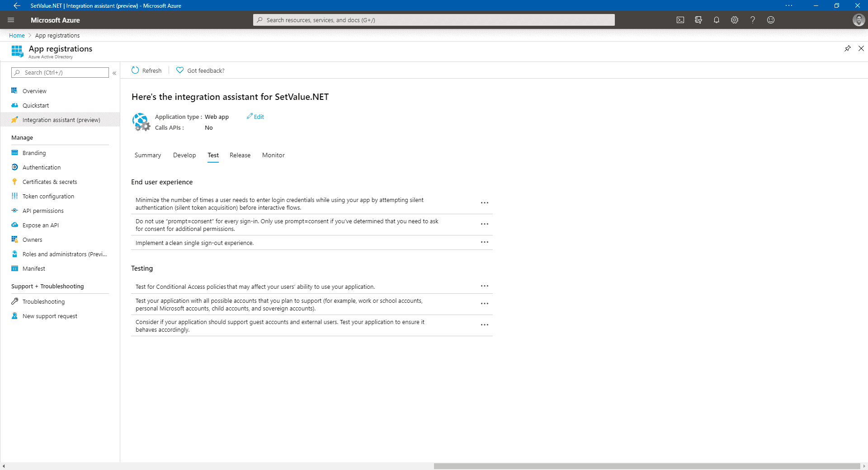The image size is (868, 470).
Task: Click the Edit pencil icon
Action: tap(250, 116)
